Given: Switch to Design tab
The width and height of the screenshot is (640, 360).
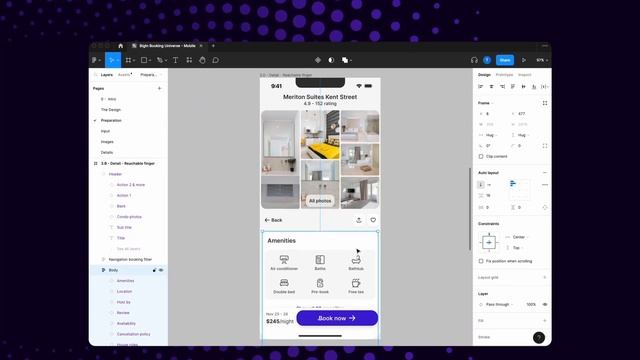Looking at the screenshot, I should tap(484, 75).
